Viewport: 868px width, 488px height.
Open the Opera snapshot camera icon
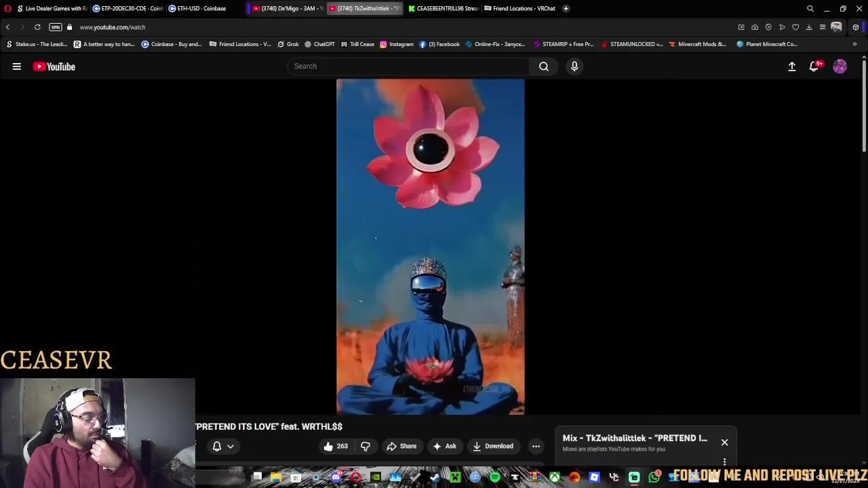click(755, 27)
